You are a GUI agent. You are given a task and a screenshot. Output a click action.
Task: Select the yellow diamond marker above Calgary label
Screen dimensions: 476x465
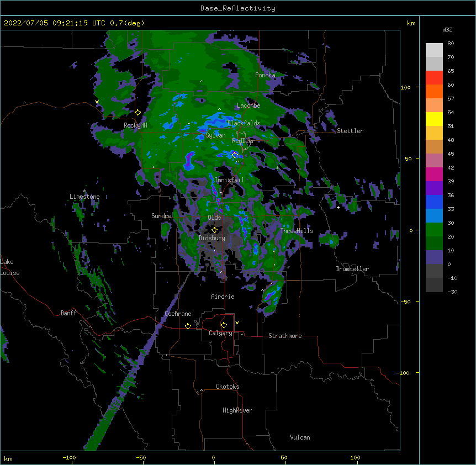(224, 325)
